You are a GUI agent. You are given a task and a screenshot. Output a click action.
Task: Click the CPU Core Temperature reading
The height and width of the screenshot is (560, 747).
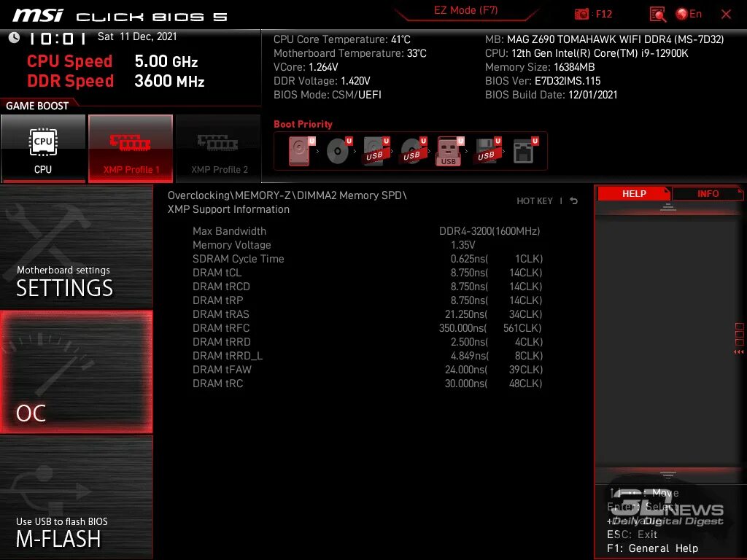(341, 39)
